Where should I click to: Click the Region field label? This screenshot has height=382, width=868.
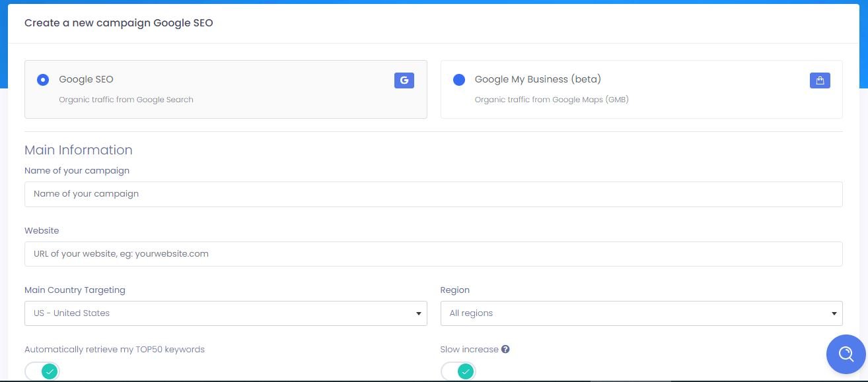455,290
